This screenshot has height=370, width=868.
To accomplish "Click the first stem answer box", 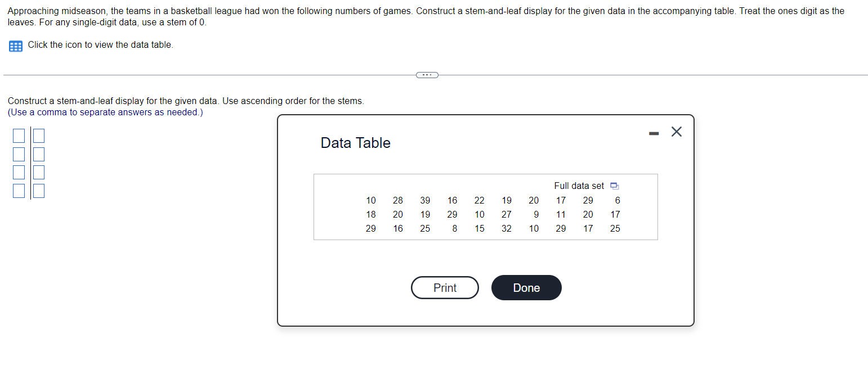I will pyautogui.click(x=19, y=136).
